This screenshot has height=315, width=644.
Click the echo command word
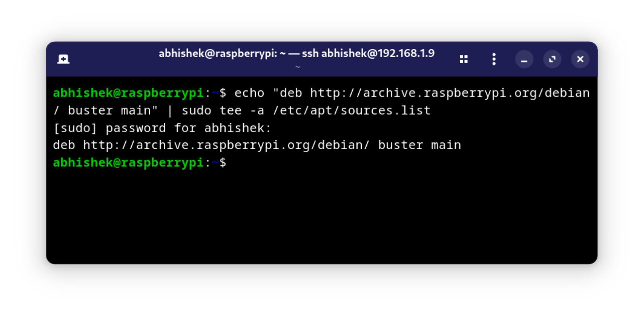click(x=249, y=93)
